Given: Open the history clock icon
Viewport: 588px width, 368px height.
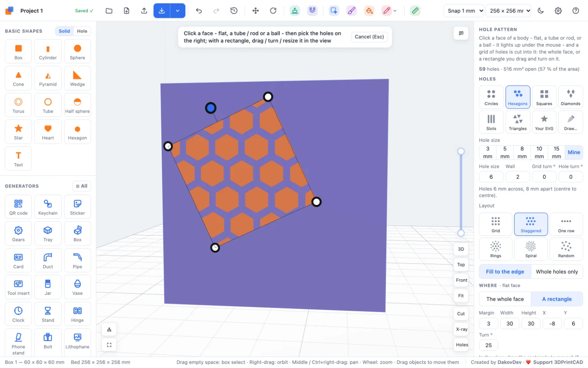Looking at the screenshot, I should point(234,11).
